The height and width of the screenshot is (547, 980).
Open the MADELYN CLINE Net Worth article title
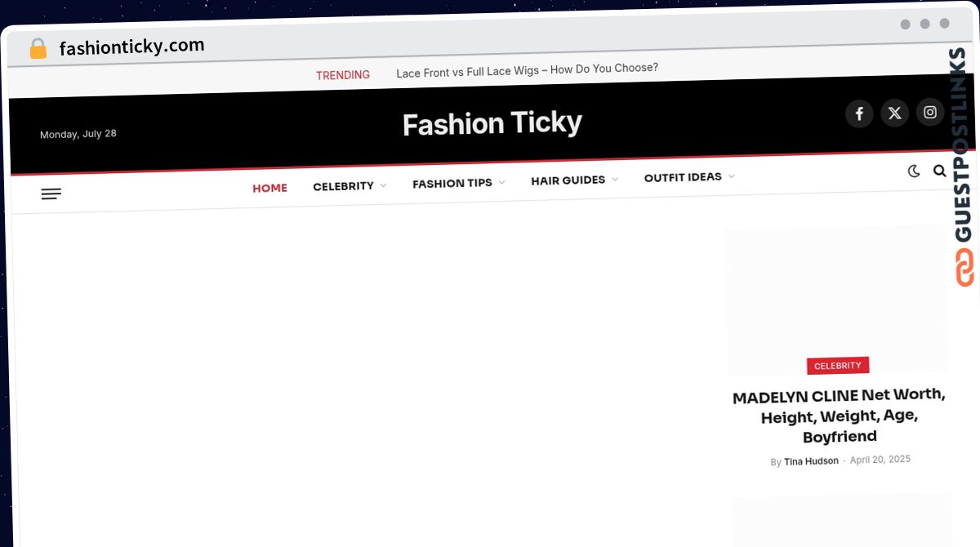click(840, 416)
